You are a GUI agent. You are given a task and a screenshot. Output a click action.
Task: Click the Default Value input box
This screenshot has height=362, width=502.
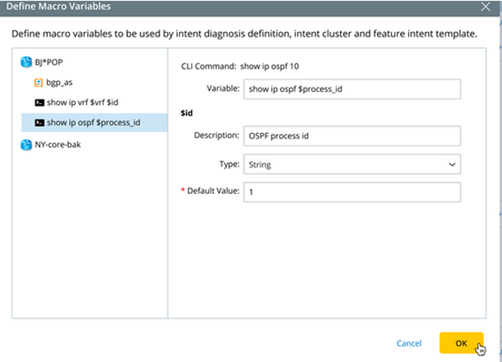352,192
